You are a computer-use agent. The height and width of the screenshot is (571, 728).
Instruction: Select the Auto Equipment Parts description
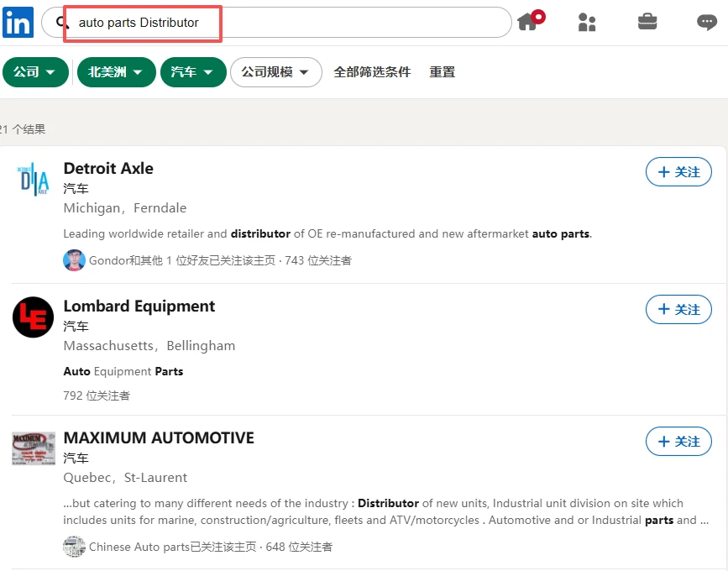coord(123,371)
